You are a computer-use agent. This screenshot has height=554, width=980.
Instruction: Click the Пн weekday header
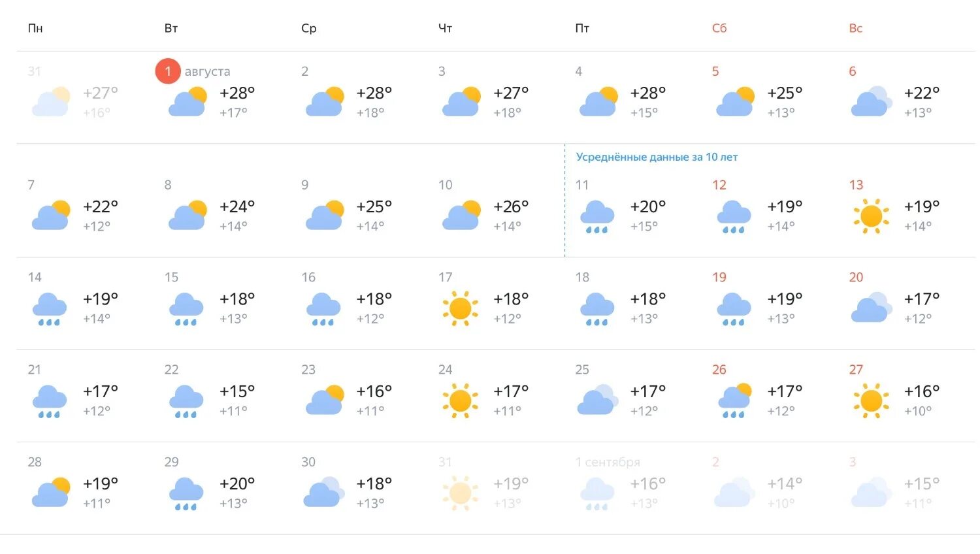point(35,28)
